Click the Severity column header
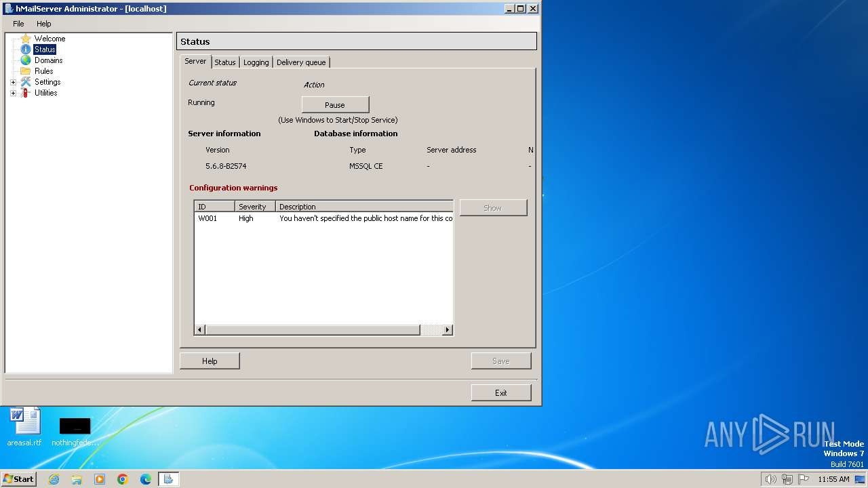Viewport: 868px width, 488px height. [x=255, y=207]
